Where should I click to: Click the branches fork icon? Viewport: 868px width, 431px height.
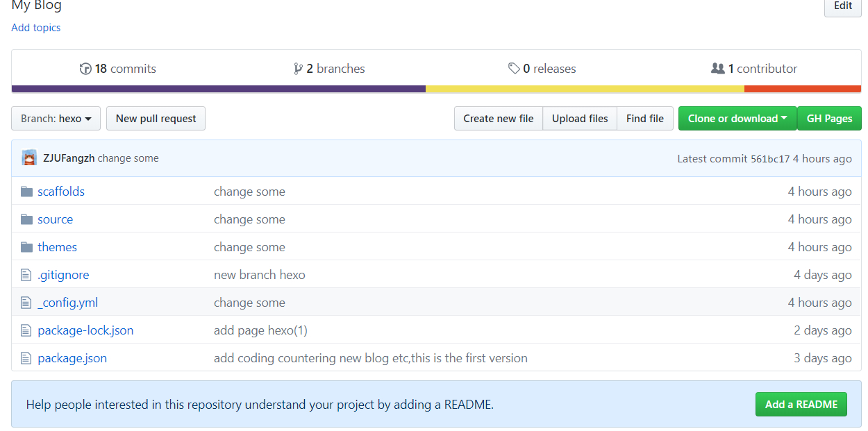298,69
